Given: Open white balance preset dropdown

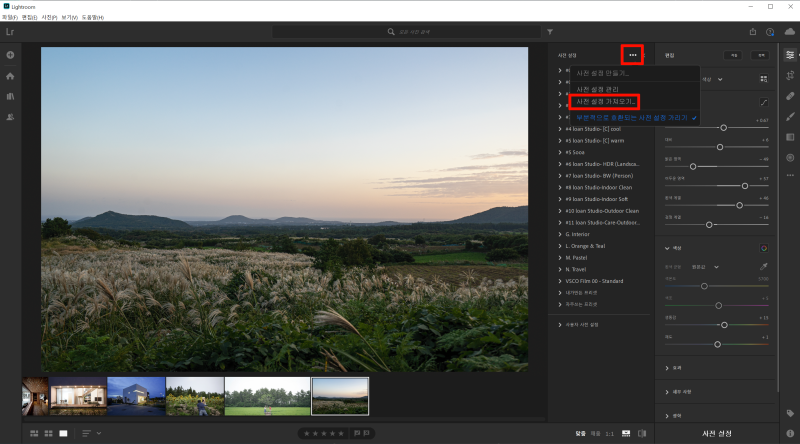Looking at the screenshot, I should [706, 267].
